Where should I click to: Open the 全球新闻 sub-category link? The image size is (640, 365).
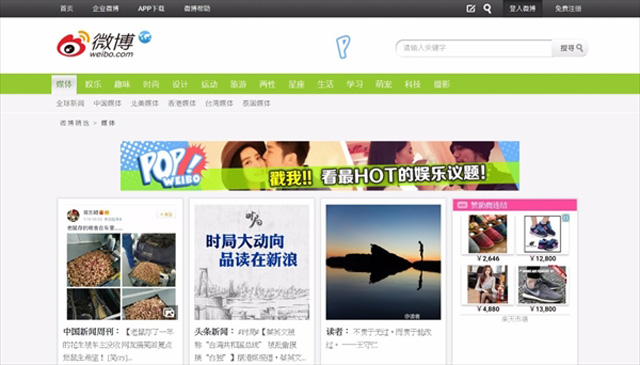coord(70,103)
